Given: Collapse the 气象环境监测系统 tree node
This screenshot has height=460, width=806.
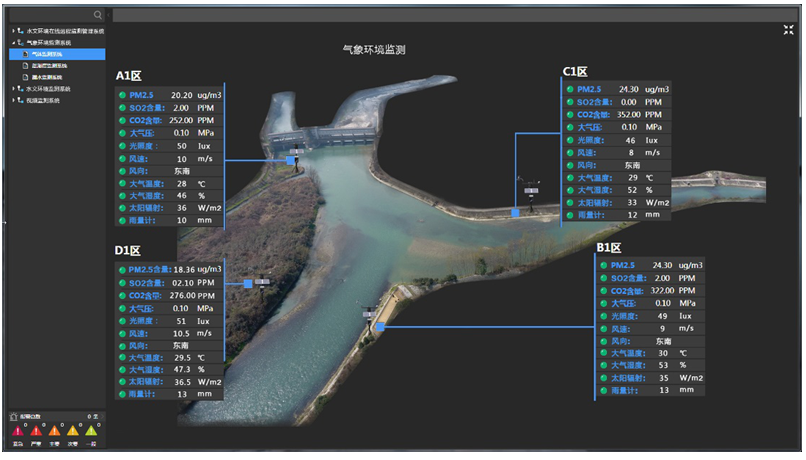Looking at the screenshot, I should coord(14,43).
